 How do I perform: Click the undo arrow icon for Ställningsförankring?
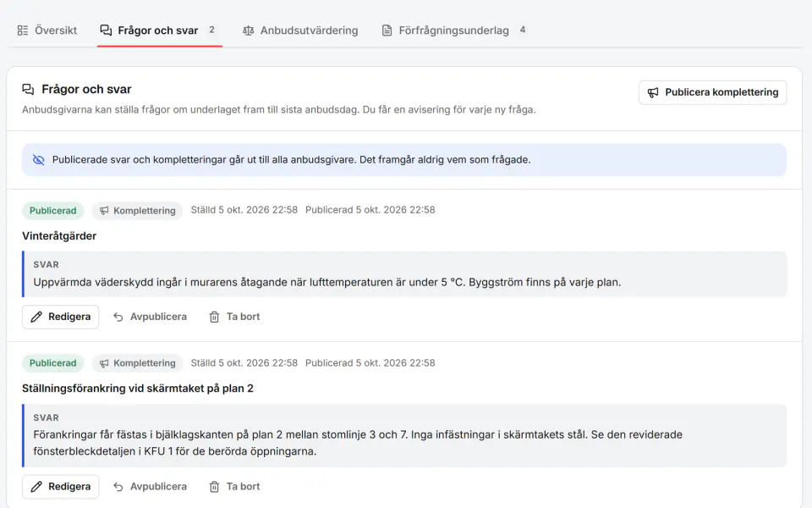click(x=118, y=487)
